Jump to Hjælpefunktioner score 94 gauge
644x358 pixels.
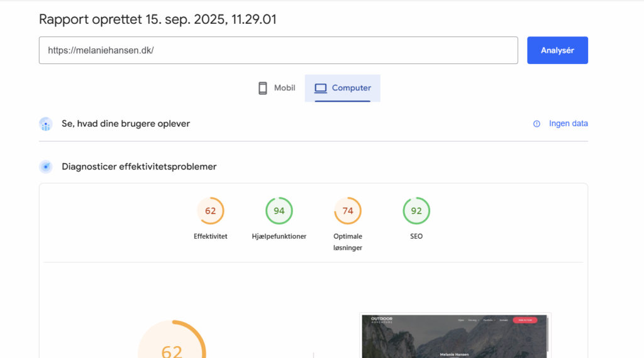coord(279,211)
